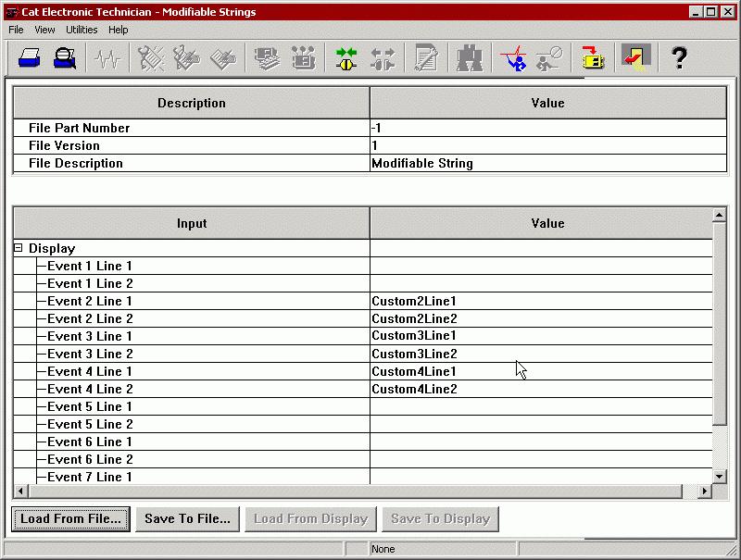The image size is (741, 560).
Task: Click the Save To File button
Action: [188, 519]
